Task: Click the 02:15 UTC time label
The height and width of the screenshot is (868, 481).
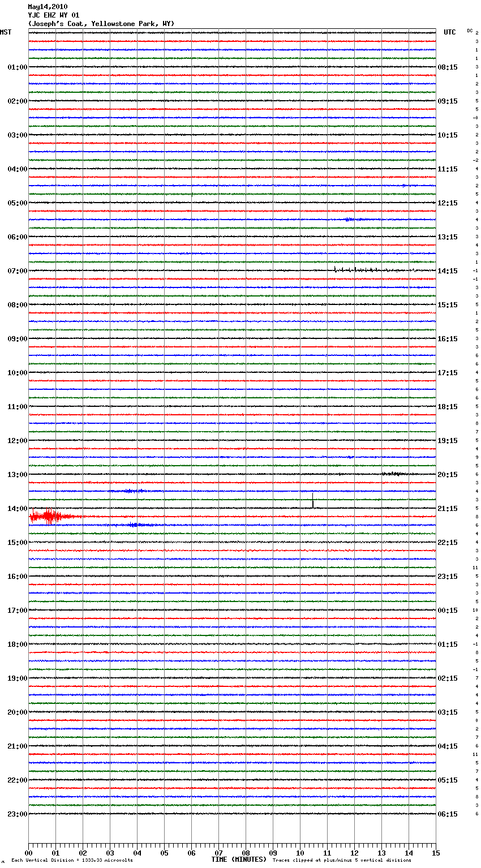Action: click(448, 678)
